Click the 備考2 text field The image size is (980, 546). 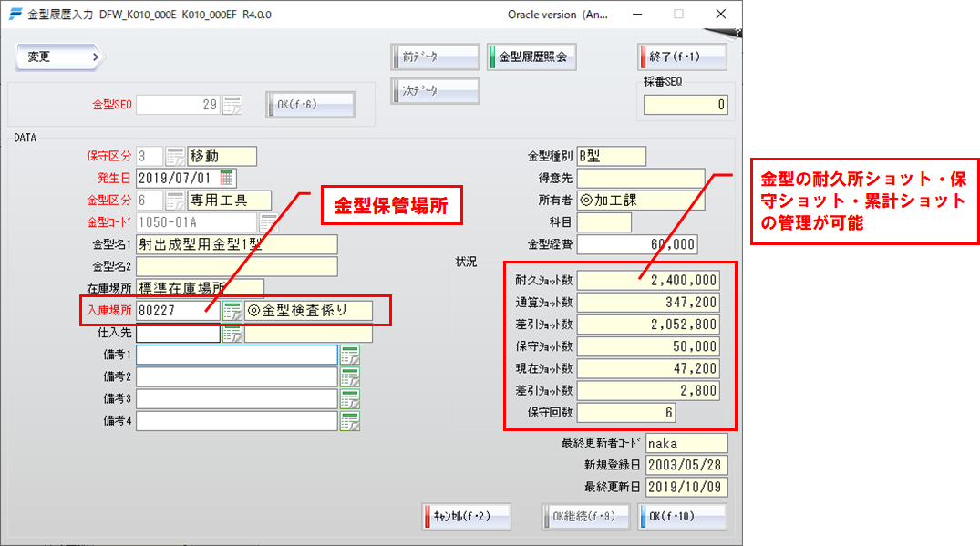tap(237, 376)
